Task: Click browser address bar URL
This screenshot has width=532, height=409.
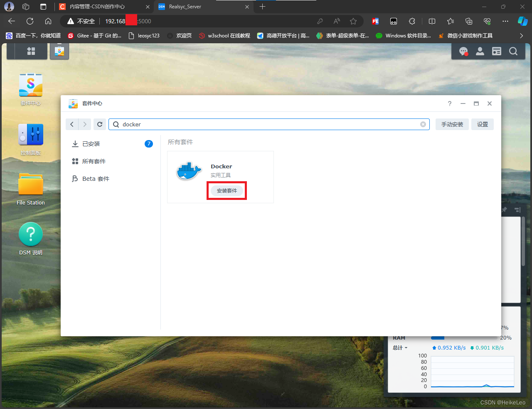Action: (128, 21)
